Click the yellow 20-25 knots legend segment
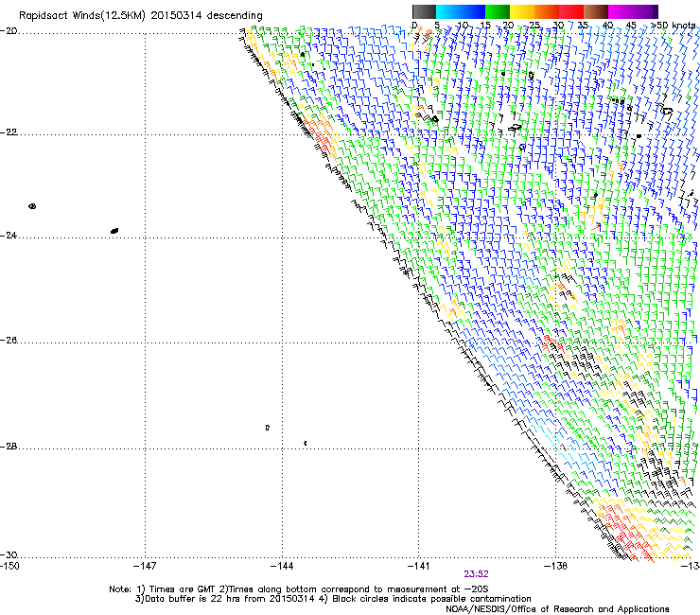Viewport: 700px width, 615px height. [x=522, y=11]
